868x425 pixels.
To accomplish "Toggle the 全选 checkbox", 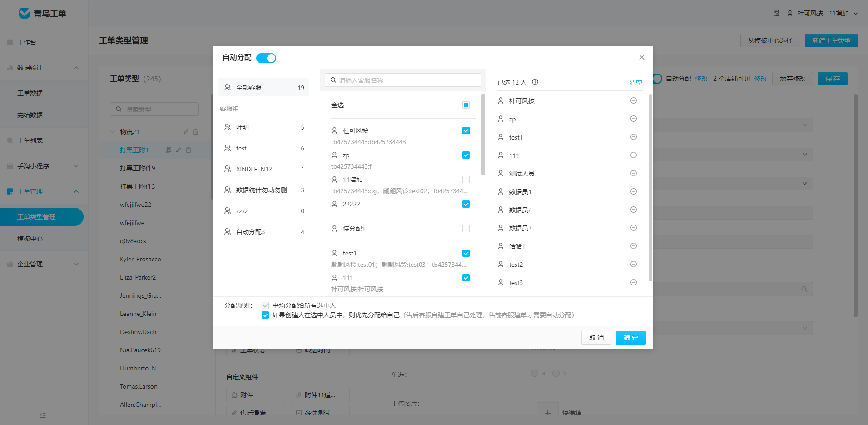I will pyautogui.click(x=466, y=105).
